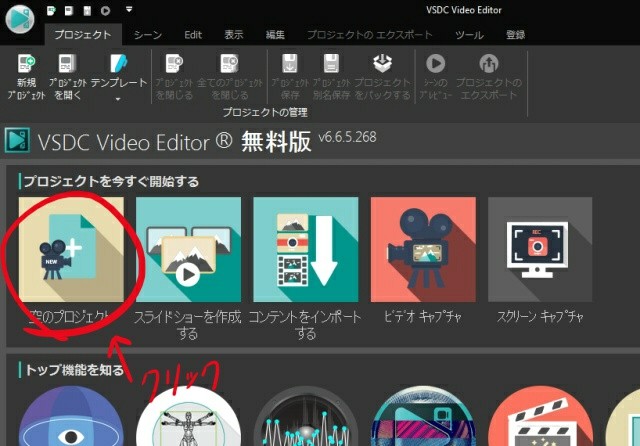This screenshot has width=640, height=446.
Task: Open the ツール tab
Action: pos(469,35)
